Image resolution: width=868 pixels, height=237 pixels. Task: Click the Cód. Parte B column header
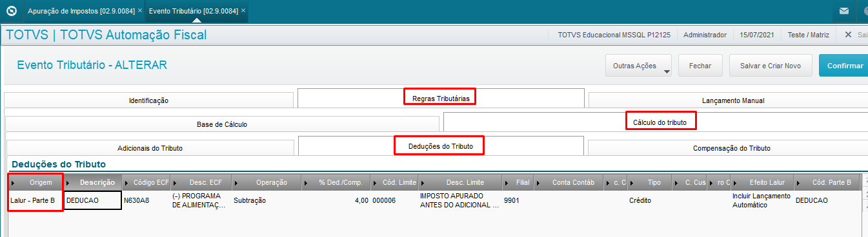pos(828,182)
